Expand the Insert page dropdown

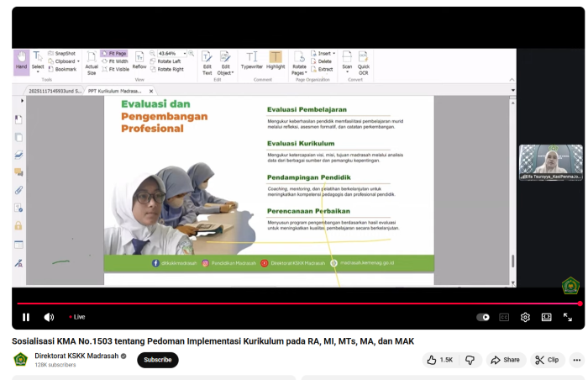pyautogui.click(x=333, y=53)
